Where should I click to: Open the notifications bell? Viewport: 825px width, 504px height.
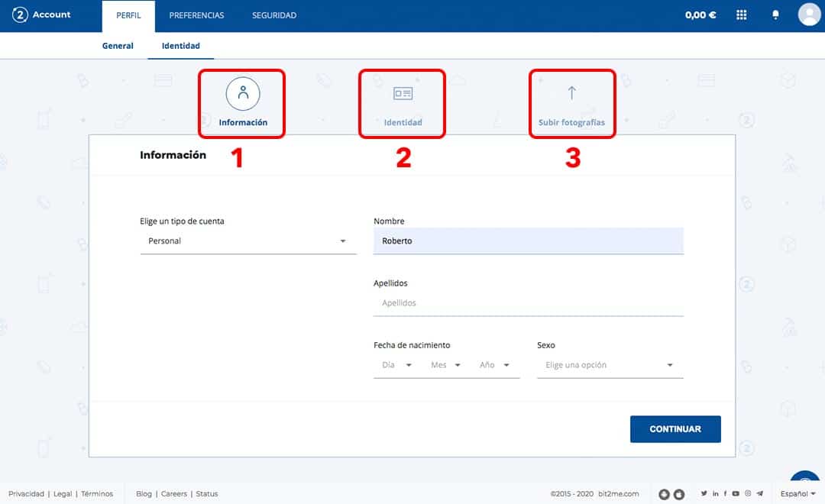click(775, 15)
